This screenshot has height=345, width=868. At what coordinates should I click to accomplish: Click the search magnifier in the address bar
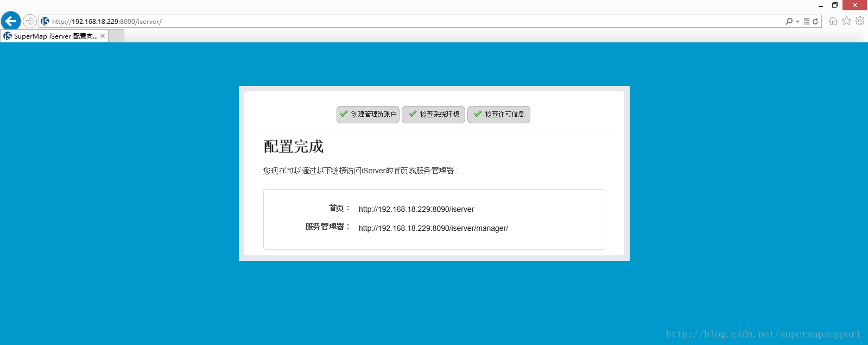pos(789,21)
